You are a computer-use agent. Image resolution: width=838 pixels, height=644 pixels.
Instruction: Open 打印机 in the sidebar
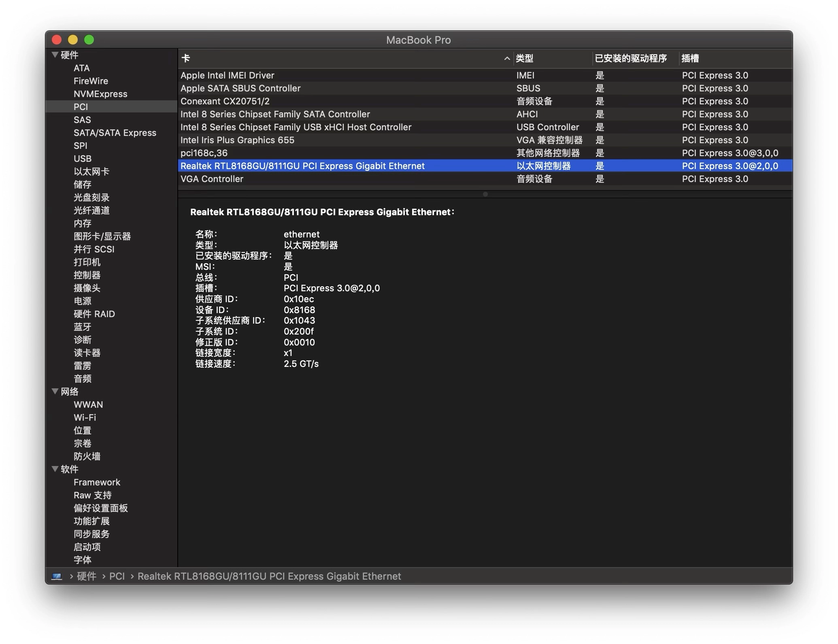[111, 262]
